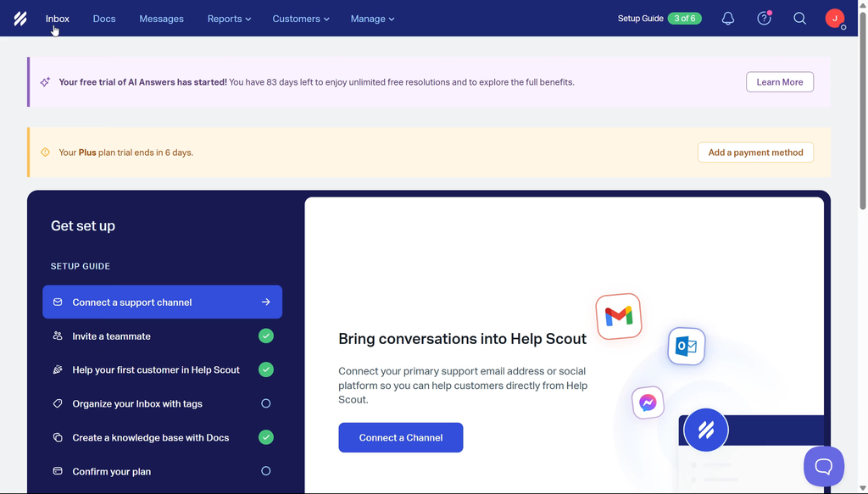The height and width of the screenshot is (494, 868).
Task: Open Setup Guide 3 of 6 progress
Action: coord(659,19)
